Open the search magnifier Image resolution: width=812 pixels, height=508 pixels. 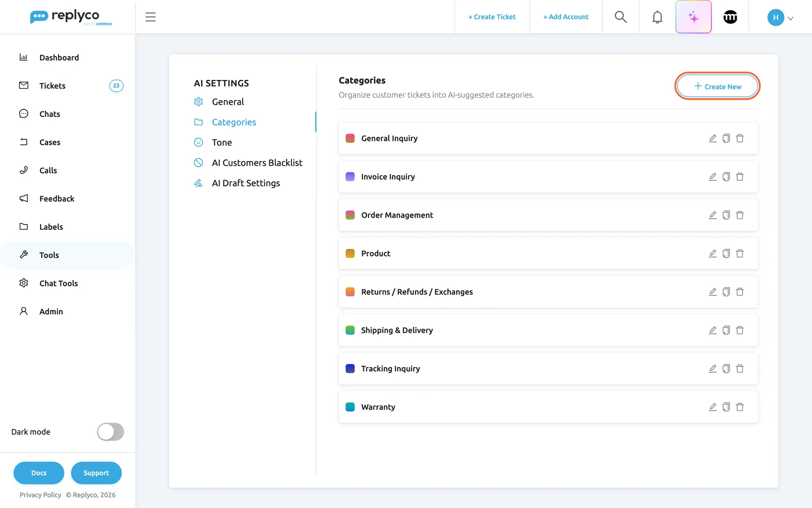tap(621, 17)
